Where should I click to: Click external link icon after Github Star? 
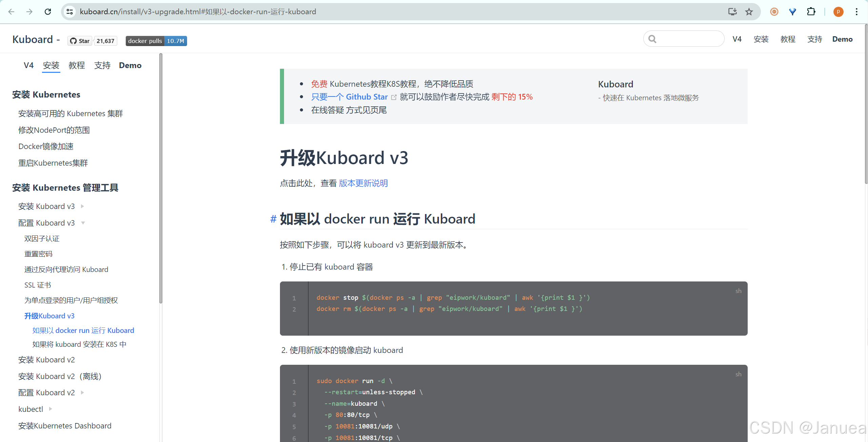[x=394, y=97]
